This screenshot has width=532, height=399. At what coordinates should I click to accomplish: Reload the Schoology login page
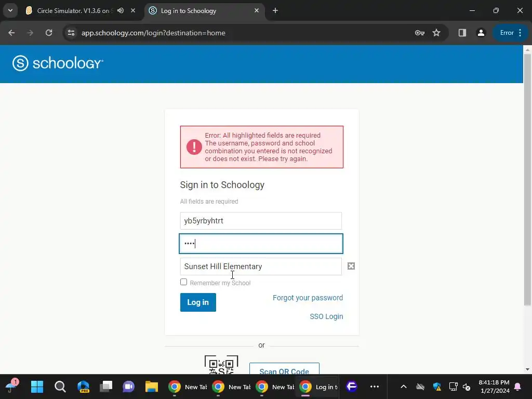[49, 33]
